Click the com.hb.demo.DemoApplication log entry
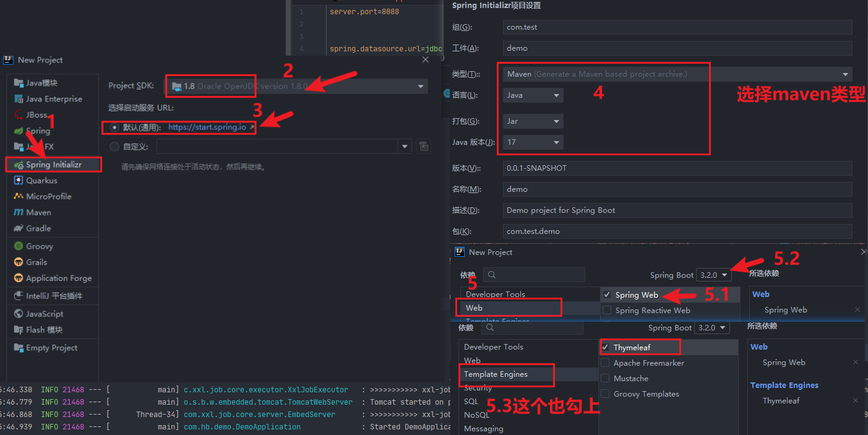The image size is (868, 435). coord(243,427)
